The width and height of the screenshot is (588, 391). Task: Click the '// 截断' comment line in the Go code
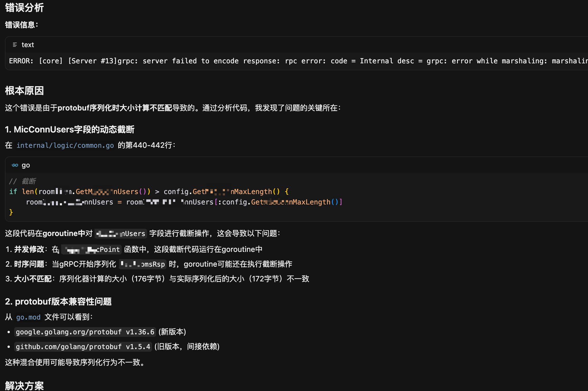coord(23,181)
